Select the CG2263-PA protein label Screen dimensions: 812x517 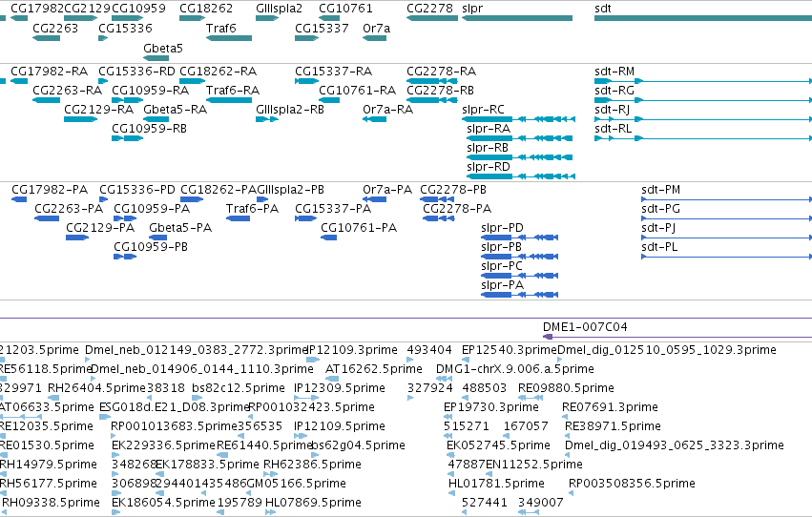(69, 209)
